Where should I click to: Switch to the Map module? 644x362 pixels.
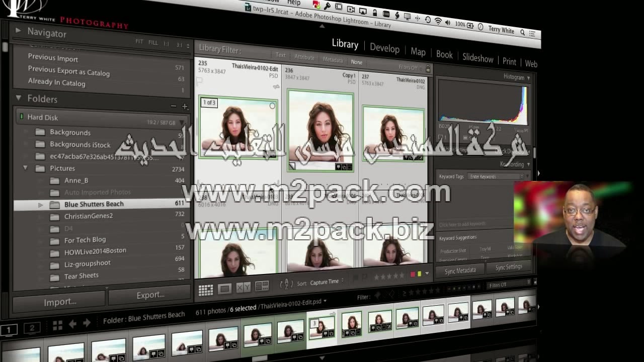418,52
